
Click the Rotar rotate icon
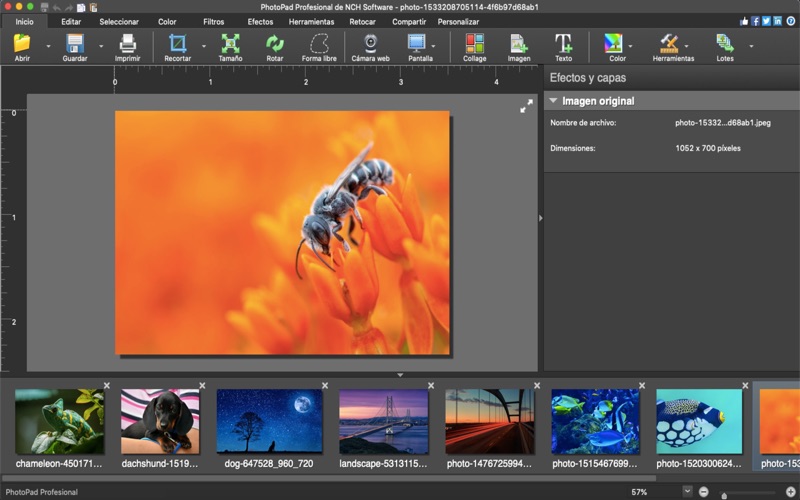274,43
